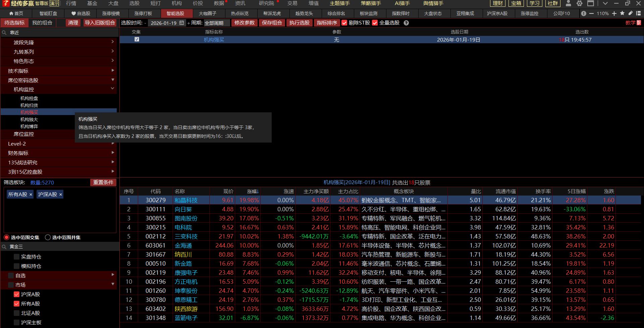Open the user account profile icon
This screenshot has height=328, width=644.
tap(568, 3)
